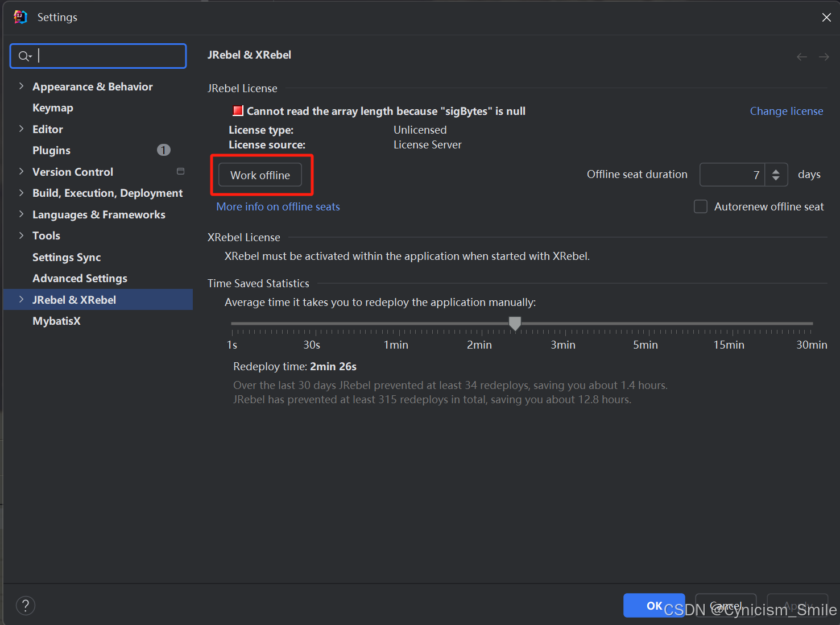Click the 'sigBytes is null' error message
Image resolution: width=840 pixels, height=625 pixels.
click(386, 111)
